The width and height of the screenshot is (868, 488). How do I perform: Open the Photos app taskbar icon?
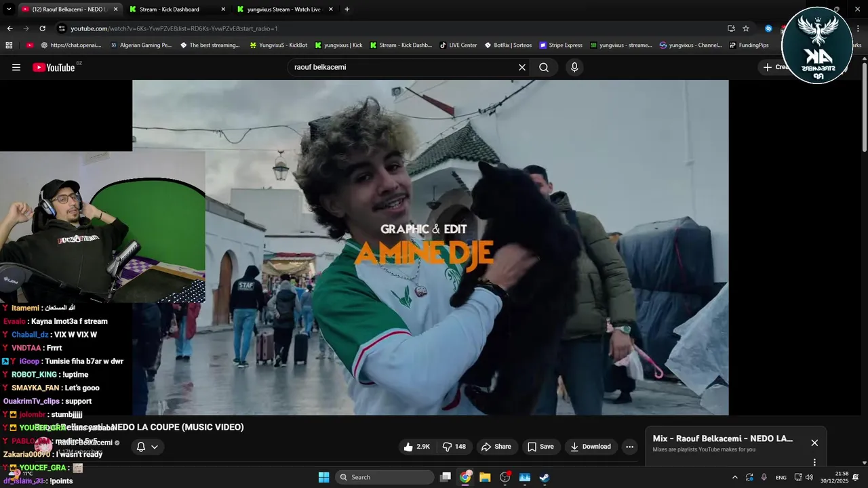click(x=524, y=477)
